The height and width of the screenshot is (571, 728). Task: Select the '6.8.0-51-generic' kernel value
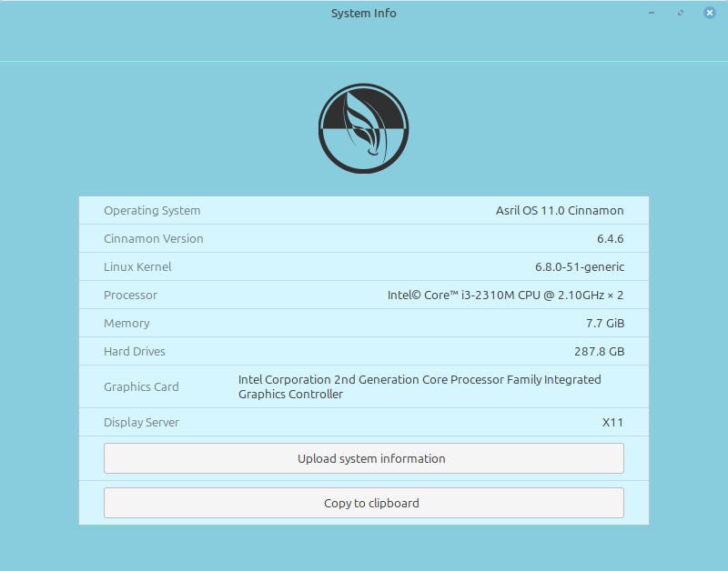[580, 266]
